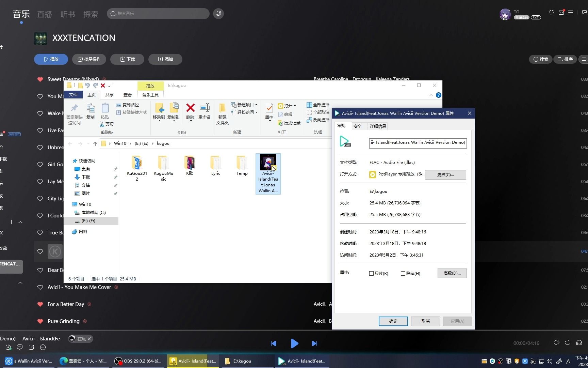Switch to Music Tools (音乐工具) tab
588x368 pixels.
click(150, 95)
